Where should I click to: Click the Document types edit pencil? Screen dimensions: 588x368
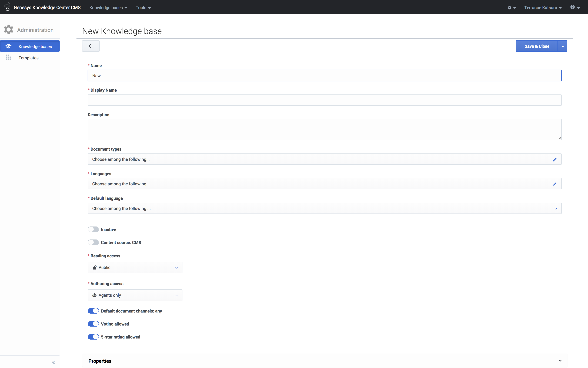(x=554, y=159)
